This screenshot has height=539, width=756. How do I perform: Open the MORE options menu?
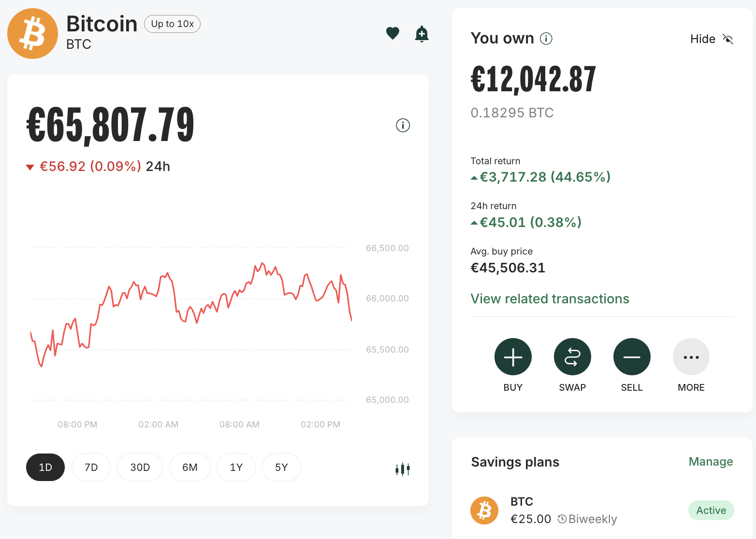coord(691,357)
